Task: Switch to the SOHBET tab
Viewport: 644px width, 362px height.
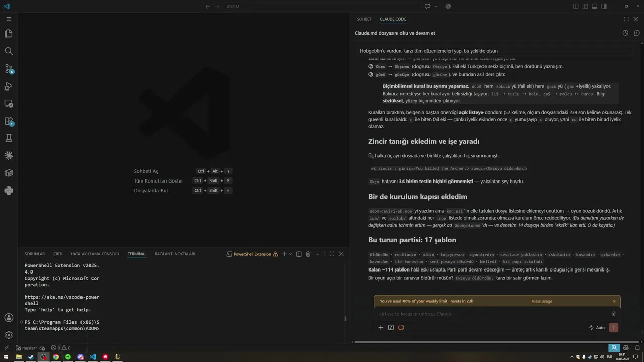Action: 364,19
